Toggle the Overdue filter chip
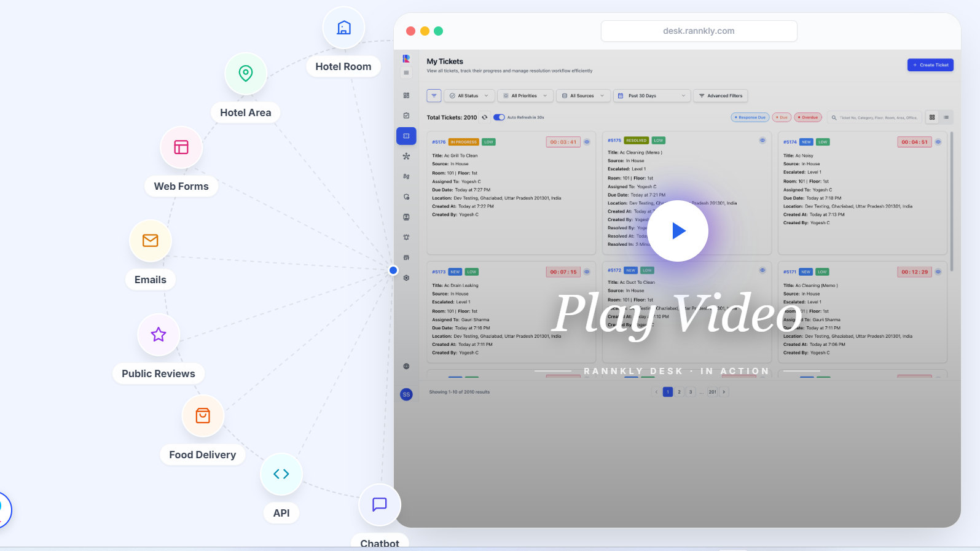The height and width of the screenshot is (551, 980). 808,117
